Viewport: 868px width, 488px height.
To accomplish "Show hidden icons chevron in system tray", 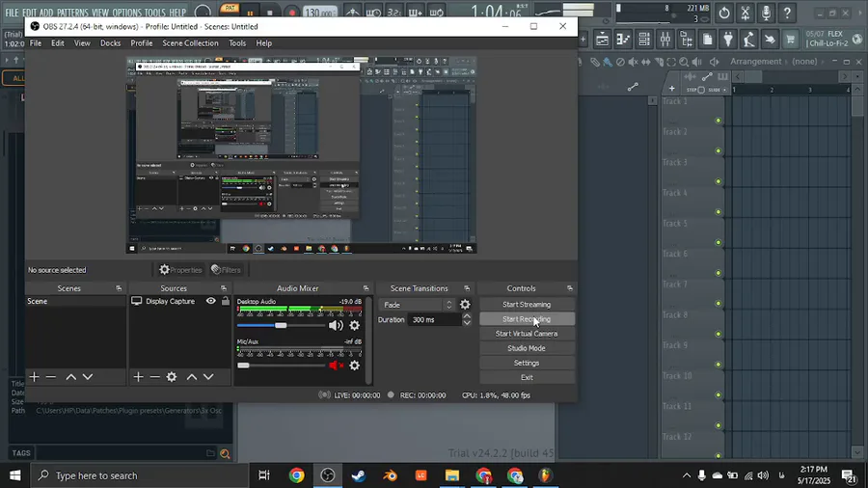I will 687,475.
